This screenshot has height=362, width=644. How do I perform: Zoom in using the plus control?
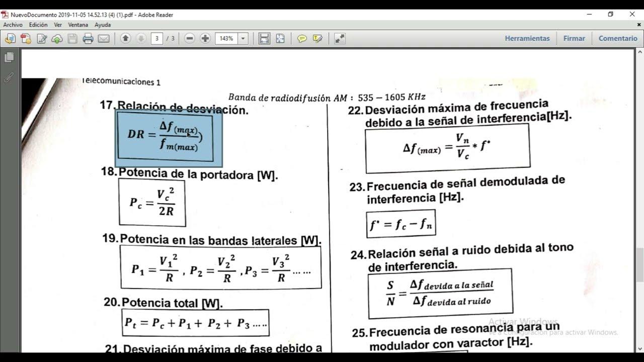205,38
